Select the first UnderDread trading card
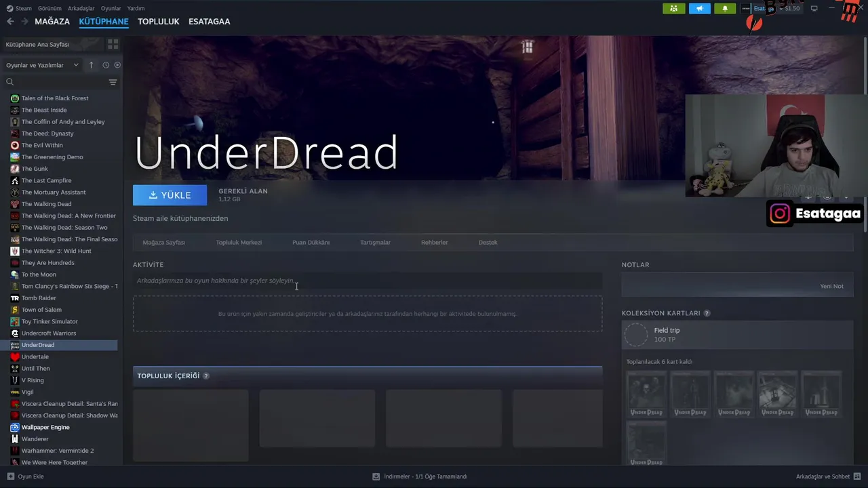Screen dimensions: 868x488 646,393
